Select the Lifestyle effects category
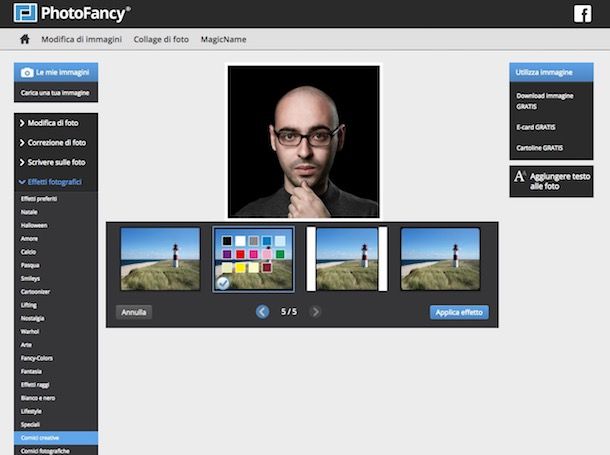The image size is (610, 455). 31,411
